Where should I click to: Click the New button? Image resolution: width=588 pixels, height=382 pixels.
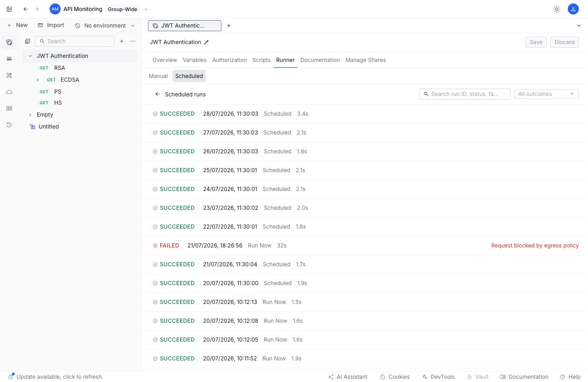point(17,25)
